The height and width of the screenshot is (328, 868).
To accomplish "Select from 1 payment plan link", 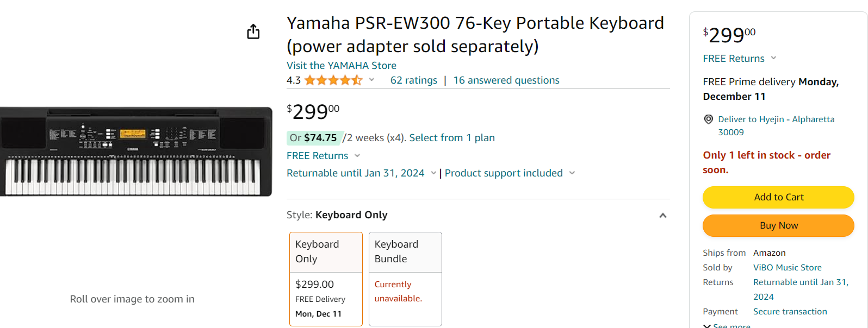I will click(451, 138).
